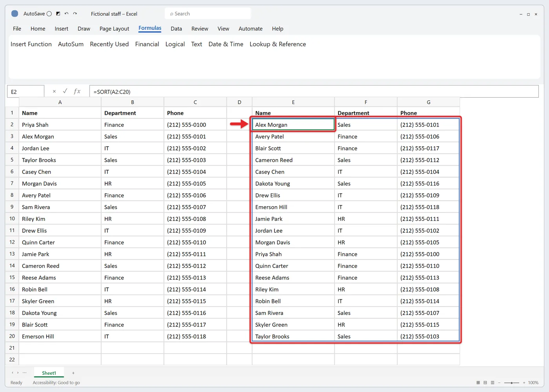Open the AutoSum dropdown
This screenshot has width=549, height=392.
[71, 44]
